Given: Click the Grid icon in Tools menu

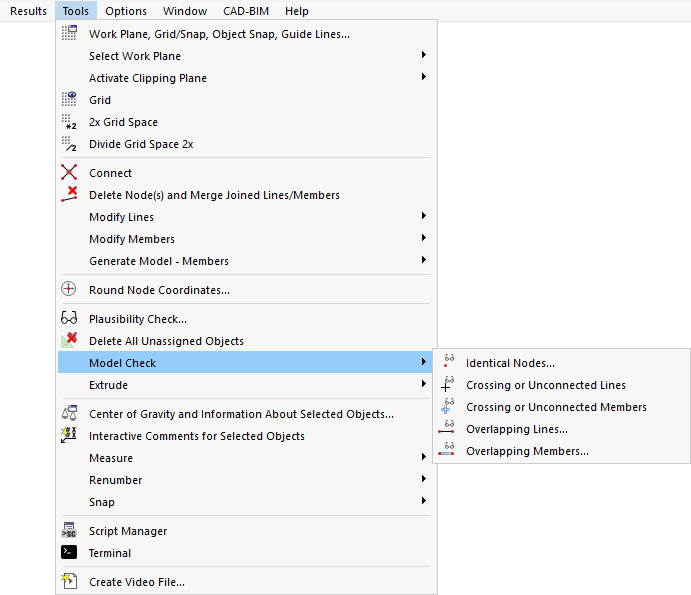Looking at the screenshot, I should click(x=69, y=100).
